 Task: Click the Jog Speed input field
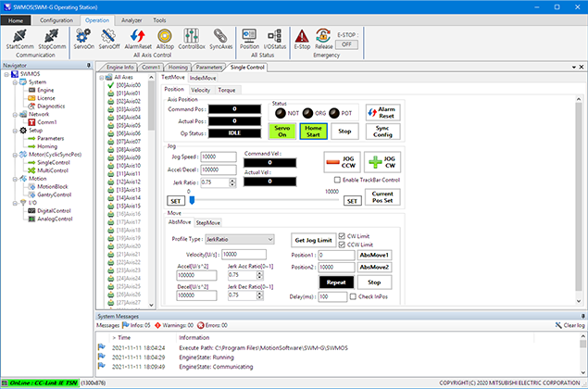click(x=219, y=157)
